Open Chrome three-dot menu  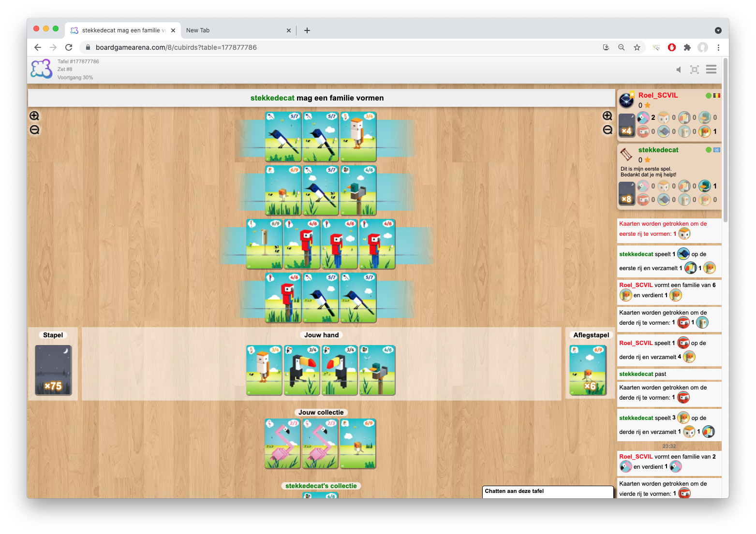pyautogui.click(x=718, y=47)
